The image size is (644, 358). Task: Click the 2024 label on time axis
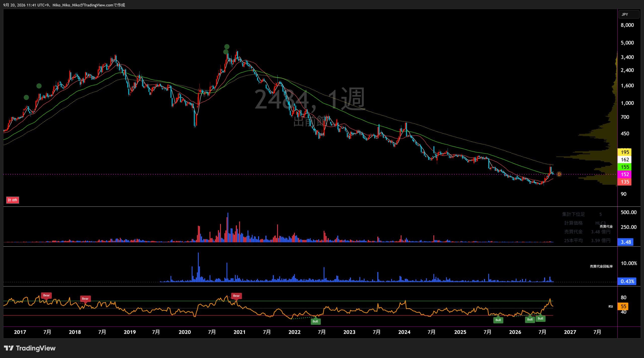(x=404, y=332)
